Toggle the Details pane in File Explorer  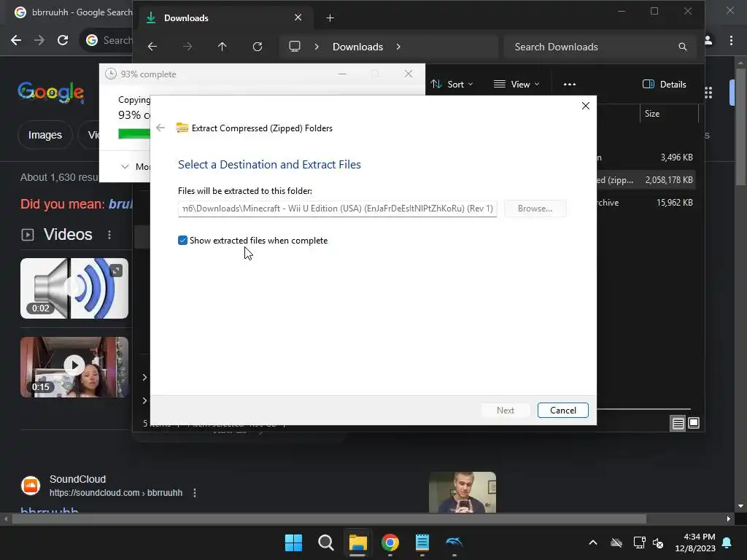664,85
